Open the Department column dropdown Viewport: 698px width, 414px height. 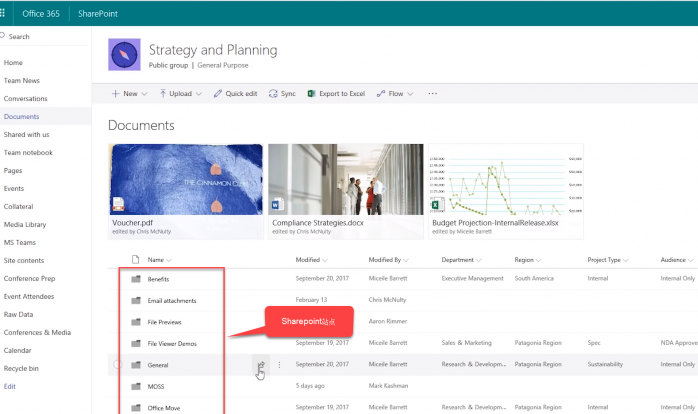click(x=479, y=260)
